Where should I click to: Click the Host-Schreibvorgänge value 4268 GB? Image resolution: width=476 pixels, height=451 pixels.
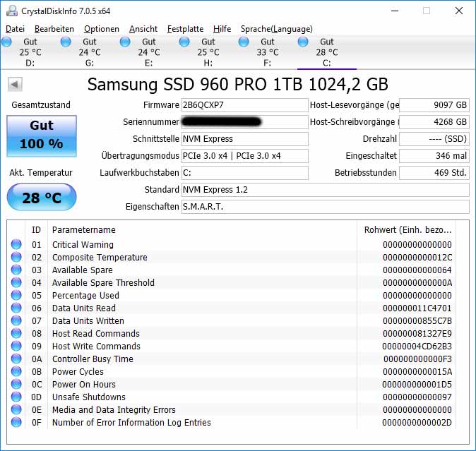[x=434, y=122]
